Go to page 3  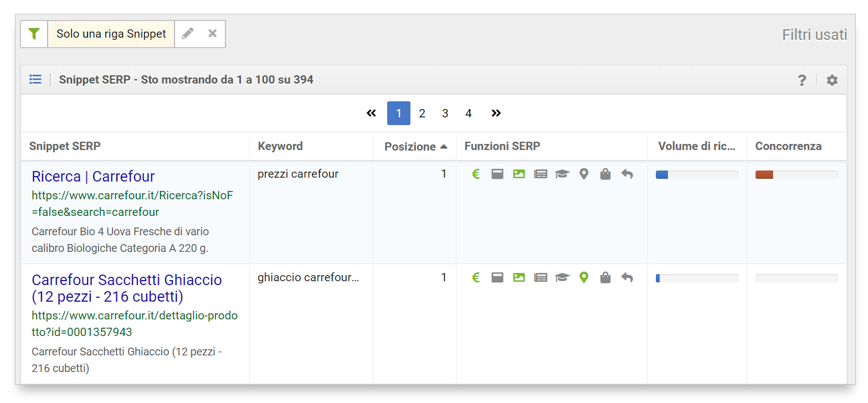pos(445,113)
